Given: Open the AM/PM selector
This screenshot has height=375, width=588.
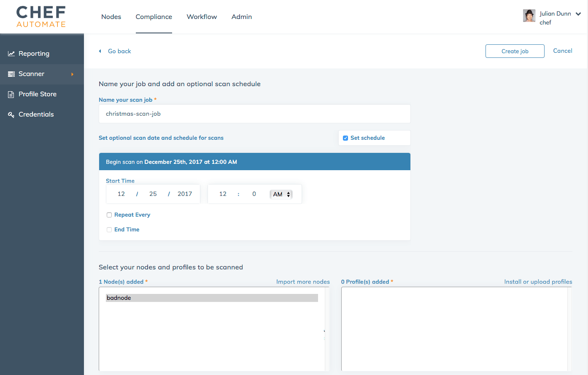Looking at the screenshot, I should click(x=281, y=194).
